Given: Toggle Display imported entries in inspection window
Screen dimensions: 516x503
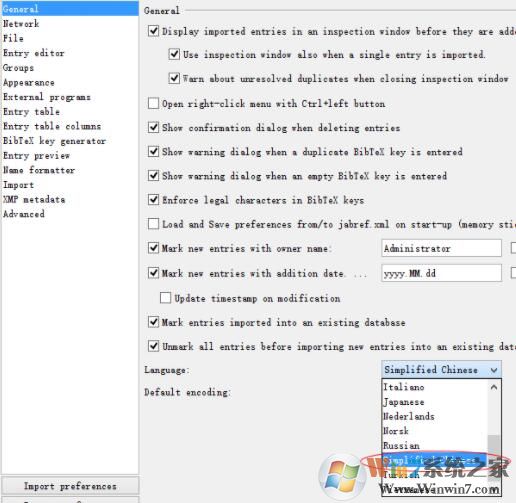Looking at the screenshot, I should point(153,31).
